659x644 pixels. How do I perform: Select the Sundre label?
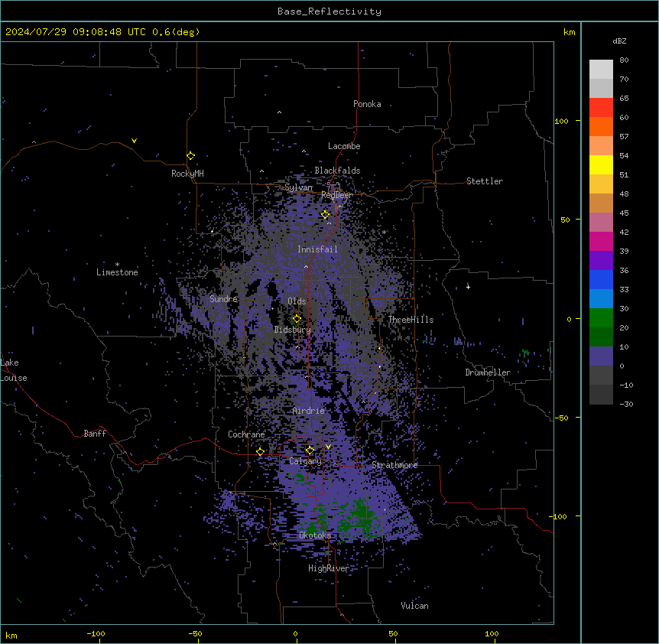click(x=223, y=299)
